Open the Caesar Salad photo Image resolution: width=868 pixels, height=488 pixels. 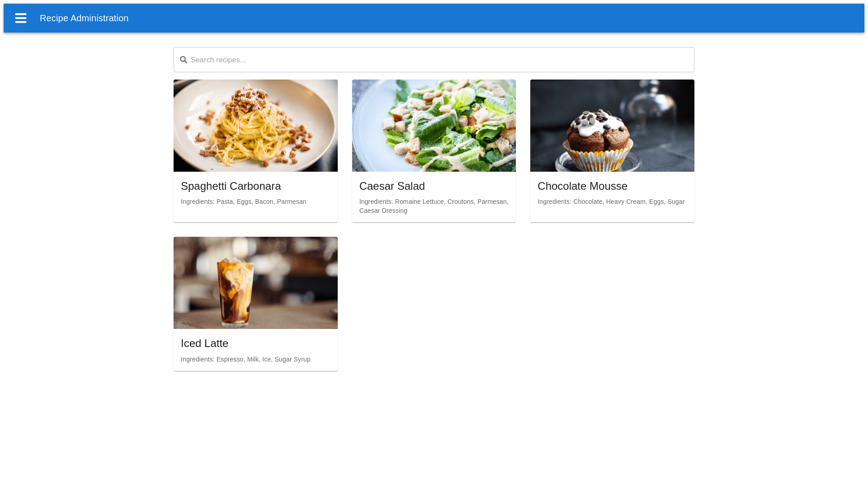pos(434,126)
